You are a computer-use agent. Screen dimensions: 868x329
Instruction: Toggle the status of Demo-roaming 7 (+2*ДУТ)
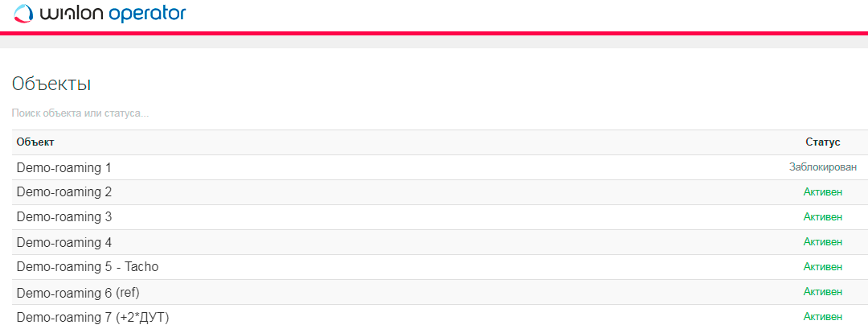822,317
